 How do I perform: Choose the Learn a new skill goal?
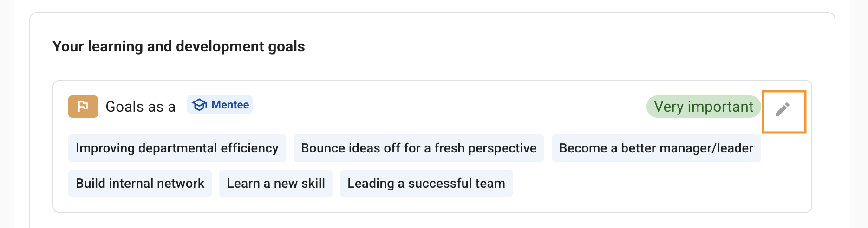(276, 184)
